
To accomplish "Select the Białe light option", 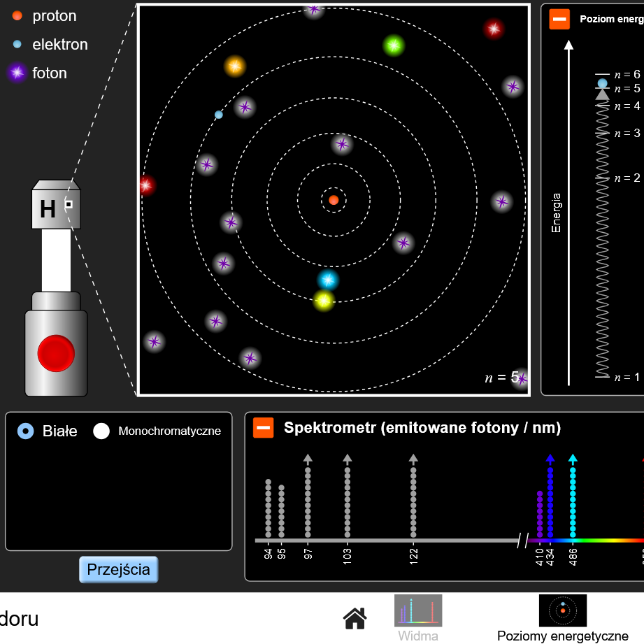I will pyautogui.click(x=26, y=431).
